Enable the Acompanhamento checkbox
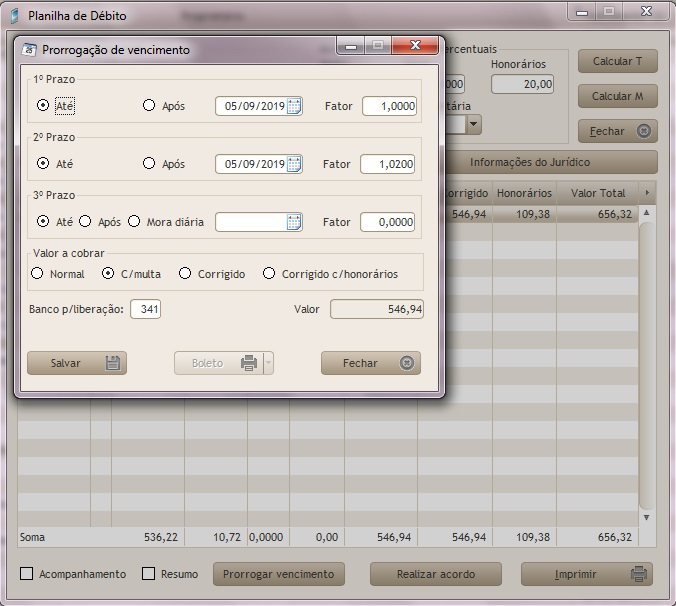676x606 pixels. click(27, 574)
